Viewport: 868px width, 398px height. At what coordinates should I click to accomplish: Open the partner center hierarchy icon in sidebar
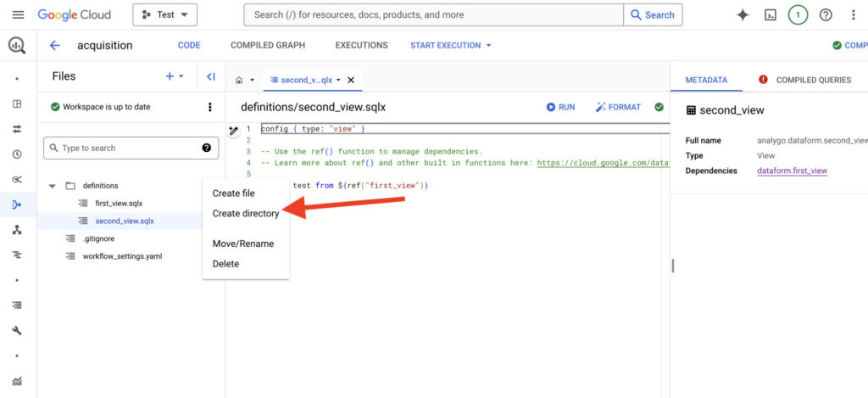(17, 229)
